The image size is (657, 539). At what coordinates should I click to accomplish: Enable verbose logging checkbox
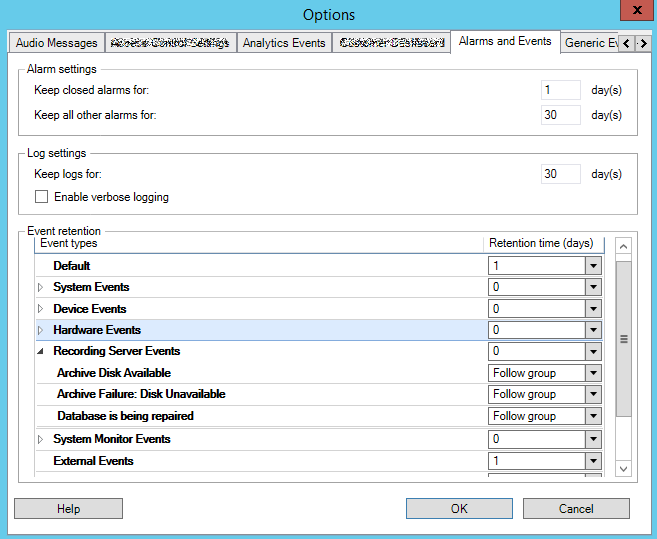(42, 197)
